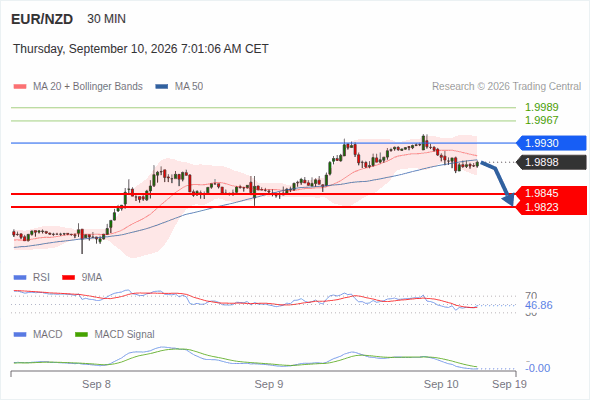Click the Sep 9 date axis label
This screenshot has height=400, width=590.
click(x=269, y=384)
